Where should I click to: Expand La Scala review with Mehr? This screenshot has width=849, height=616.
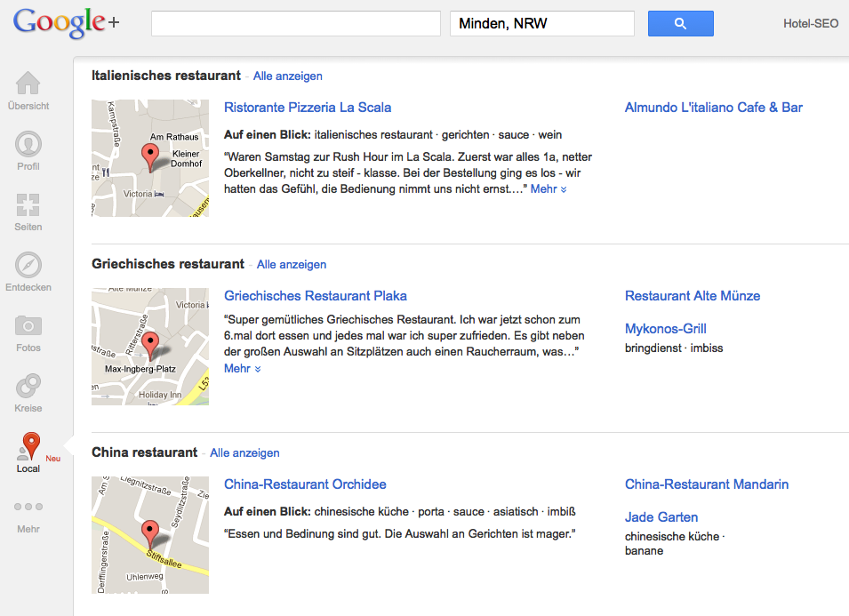(549, 189)
